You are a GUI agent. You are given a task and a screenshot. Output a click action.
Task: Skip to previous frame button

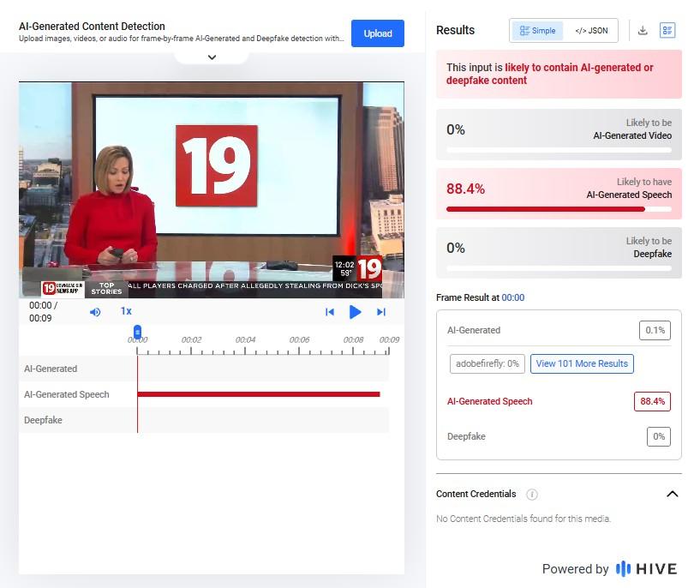(x=330, y=312)
